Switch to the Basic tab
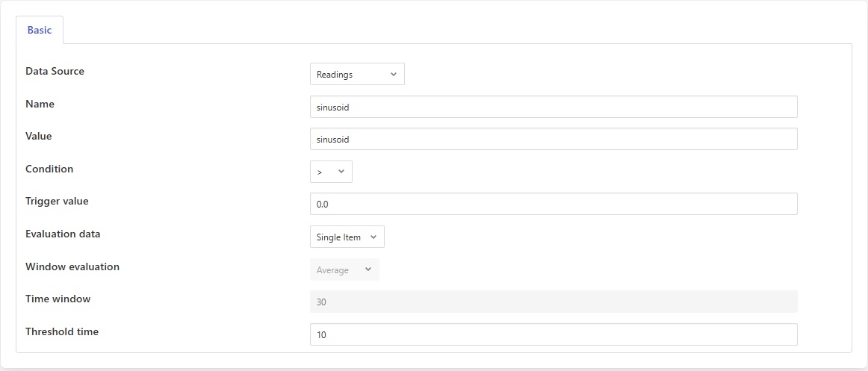The width and height of the screenshot is (868, 371). click(40, 30)
